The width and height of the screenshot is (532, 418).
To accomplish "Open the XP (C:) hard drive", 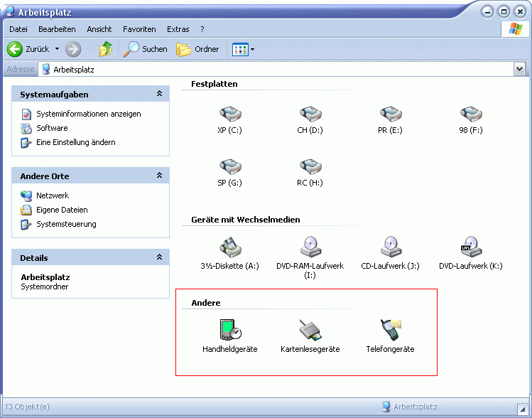I will (x=230, y=114).
